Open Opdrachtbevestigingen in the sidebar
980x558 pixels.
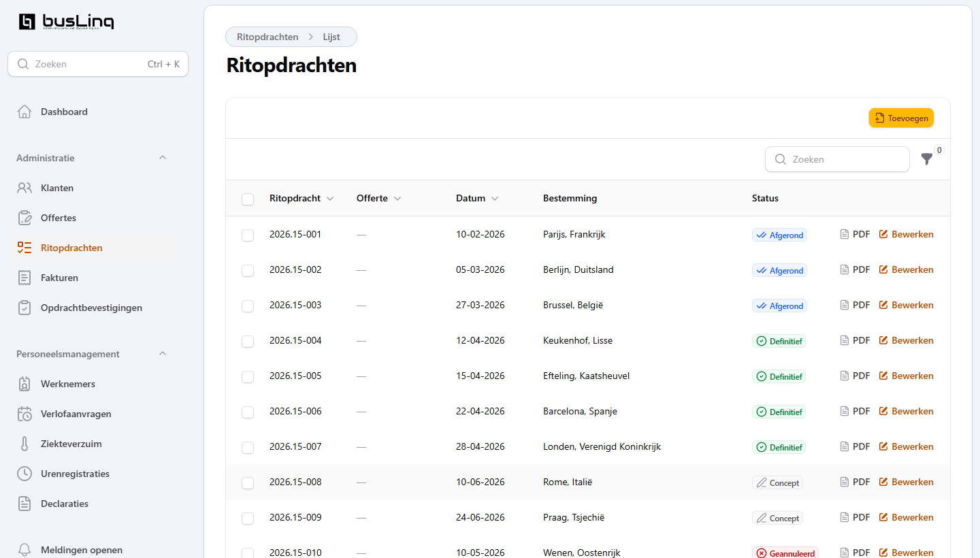pyautogui.click(x=91, y=308)
